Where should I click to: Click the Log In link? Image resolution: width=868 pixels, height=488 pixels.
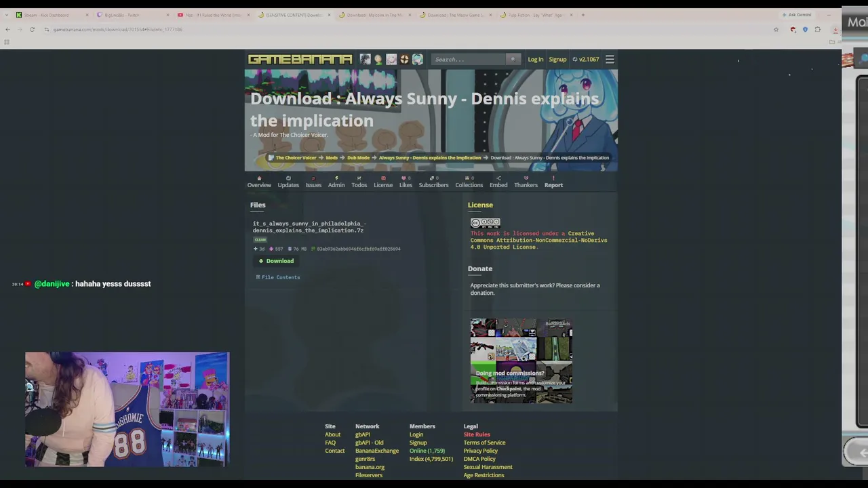536,60
